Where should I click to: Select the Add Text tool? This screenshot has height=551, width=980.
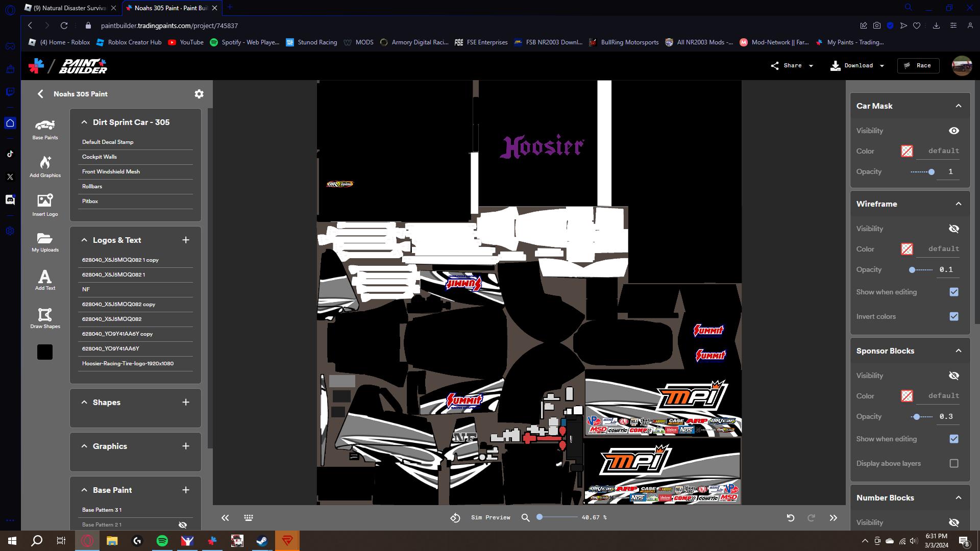click(45, 278)
